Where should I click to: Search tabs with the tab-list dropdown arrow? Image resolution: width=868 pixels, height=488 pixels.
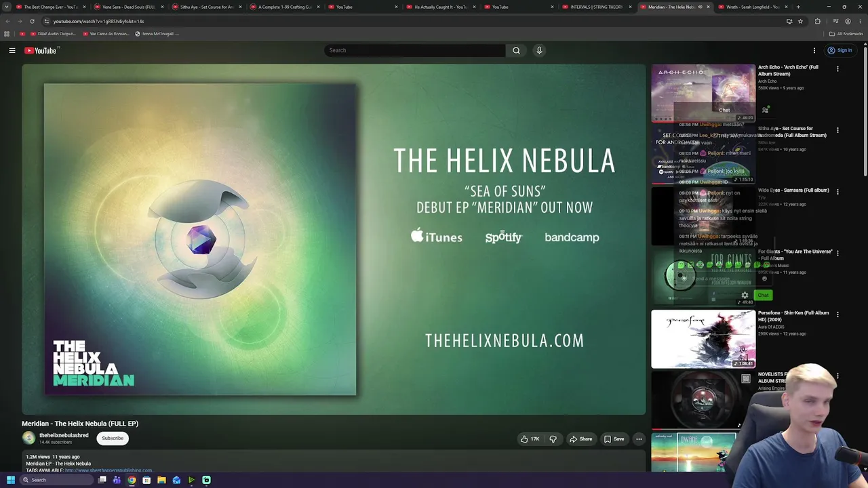click(x=7, y=7)
